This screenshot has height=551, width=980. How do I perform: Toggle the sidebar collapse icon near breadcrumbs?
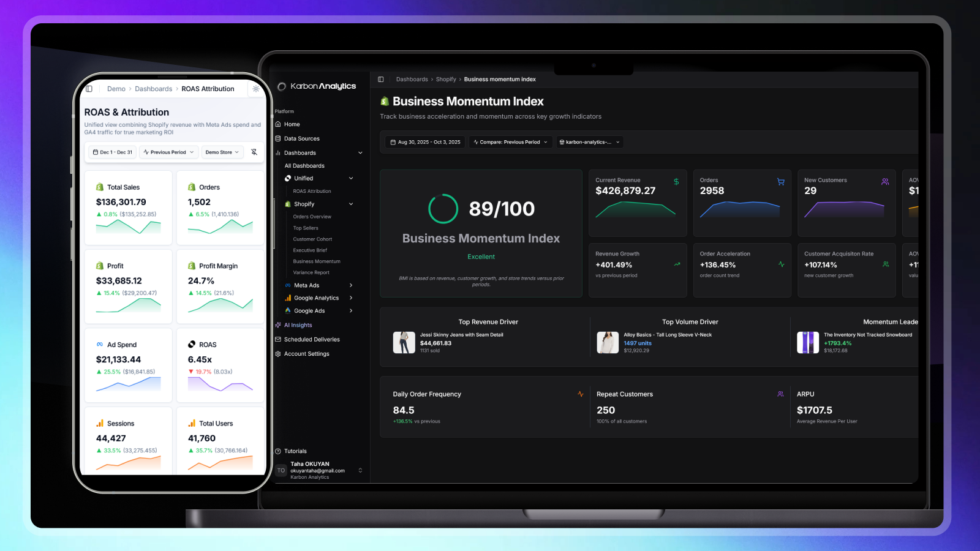point(380,79)
